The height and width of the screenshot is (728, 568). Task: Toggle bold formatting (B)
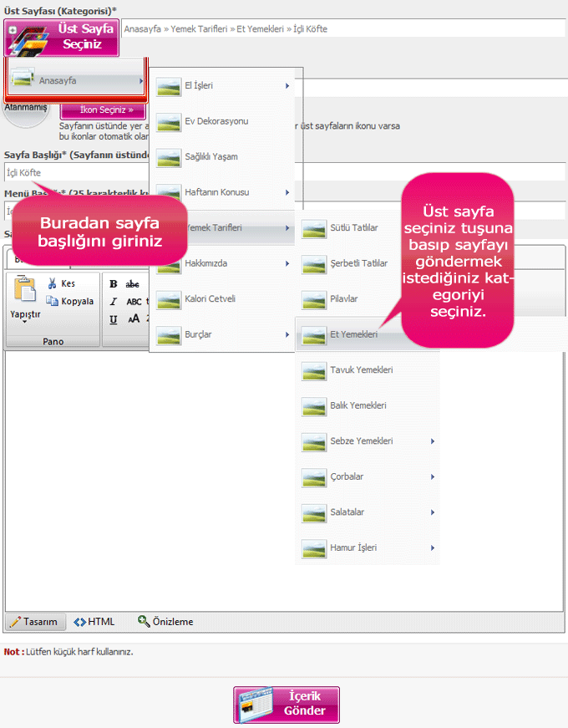(x=114, y=284)
